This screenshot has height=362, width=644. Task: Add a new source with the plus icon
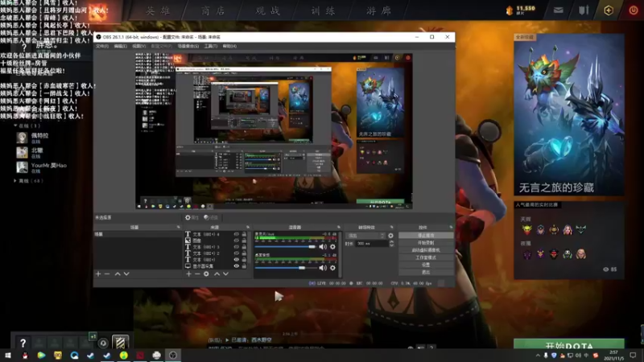pyautogui.click(x=188, y=274)
